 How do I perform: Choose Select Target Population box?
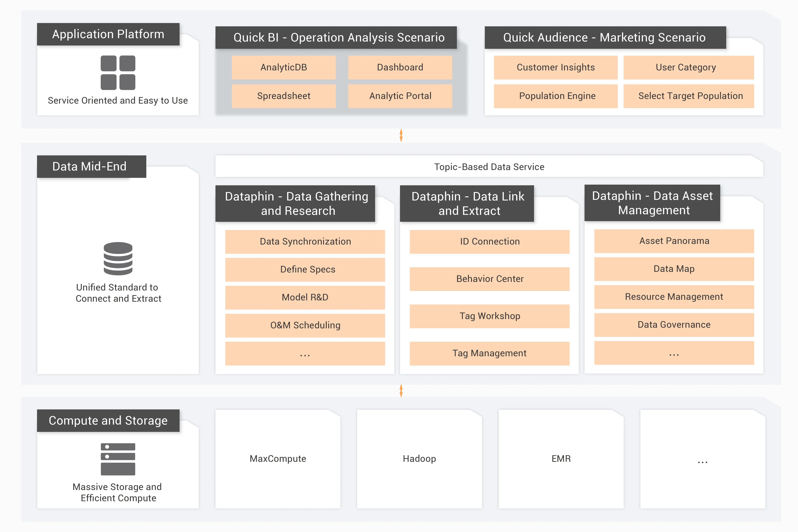tap(689, 96)
